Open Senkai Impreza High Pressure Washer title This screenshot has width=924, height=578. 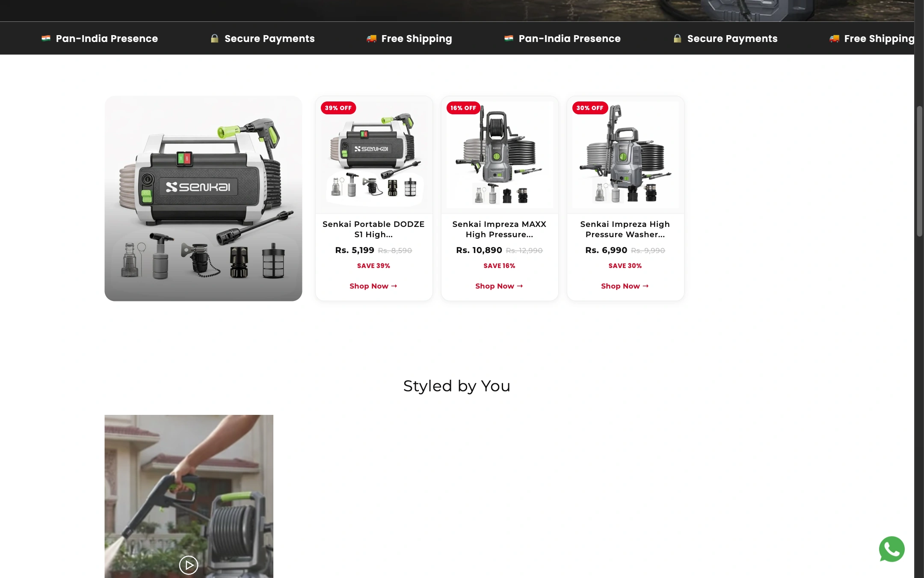[x=625, y=229]
